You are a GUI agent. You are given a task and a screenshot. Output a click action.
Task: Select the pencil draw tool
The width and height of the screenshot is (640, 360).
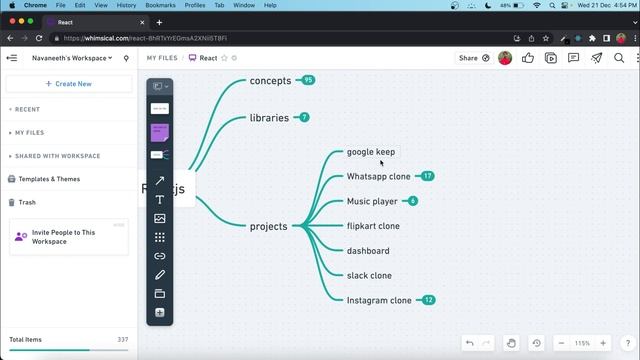click(160, 275)
